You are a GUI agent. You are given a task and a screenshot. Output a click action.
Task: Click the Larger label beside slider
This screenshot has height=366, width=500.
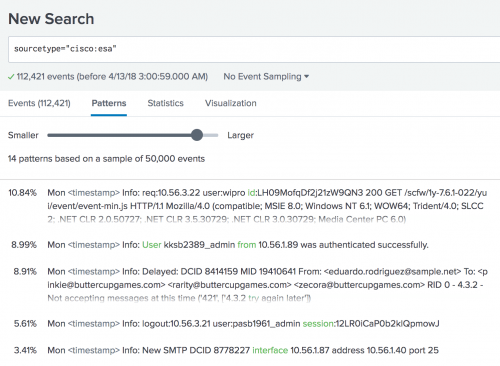pyautogui.click(x=240, y=135)
